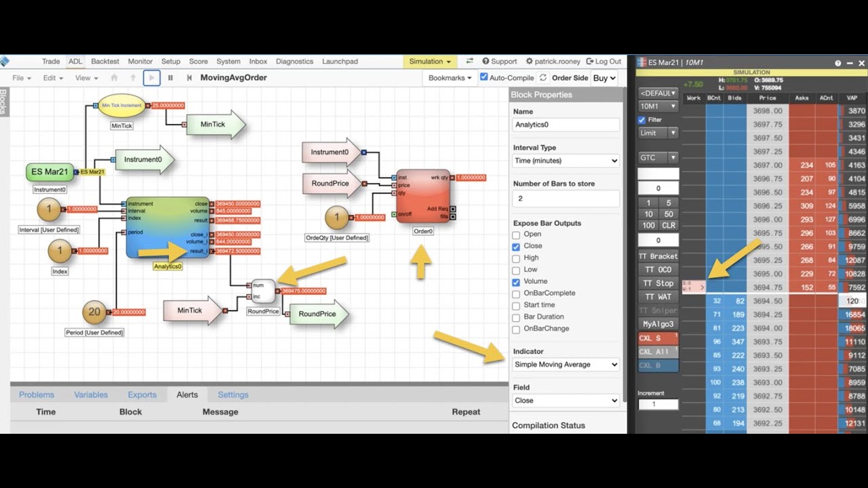Pause the algo with the pause button
This screenshot has height=488, width=868.
pos(170,78)
